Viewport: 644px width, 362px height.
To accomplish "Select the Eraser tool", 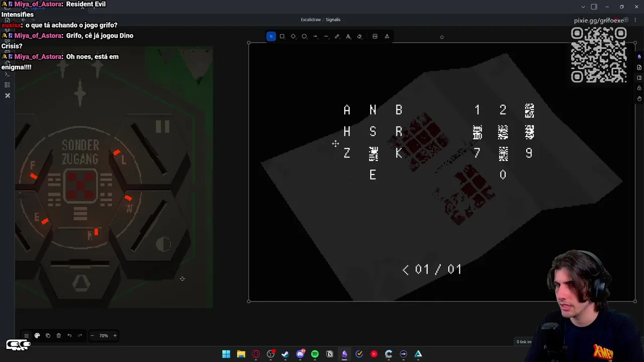I will [x=359, y=36].
